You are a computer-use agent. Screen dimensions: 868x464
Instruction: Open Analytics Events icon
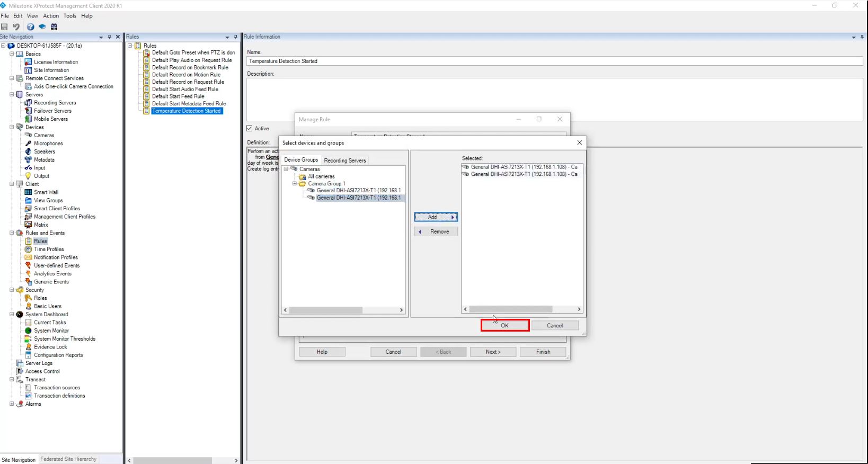tap(29, 274)
